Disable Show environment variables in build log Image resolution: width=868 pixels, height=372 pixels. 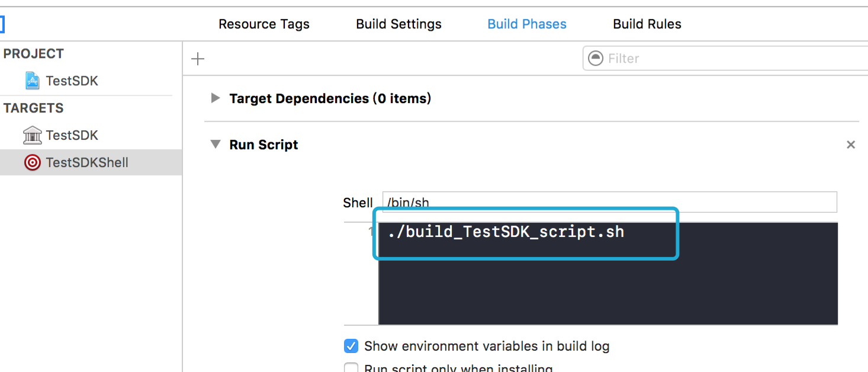click(351, 346)
